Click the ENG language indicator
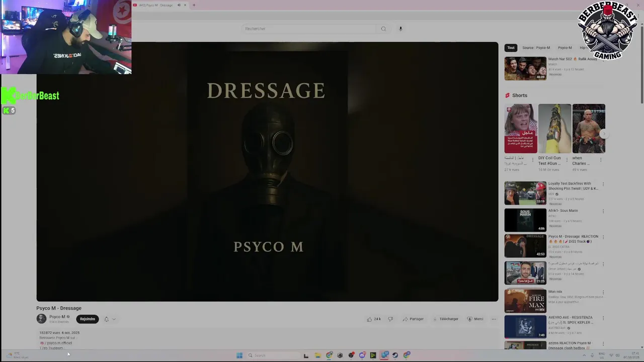Screen dimensions: 644x362 tap(602, 355)
